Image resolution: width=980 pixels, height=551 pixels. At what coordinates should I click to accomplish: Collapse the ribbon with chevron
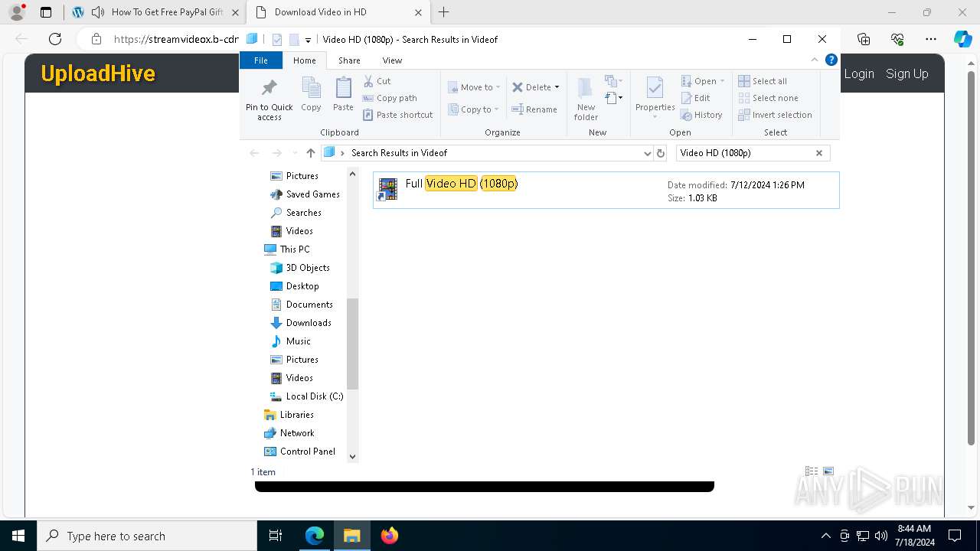click(x=815, y=60)
